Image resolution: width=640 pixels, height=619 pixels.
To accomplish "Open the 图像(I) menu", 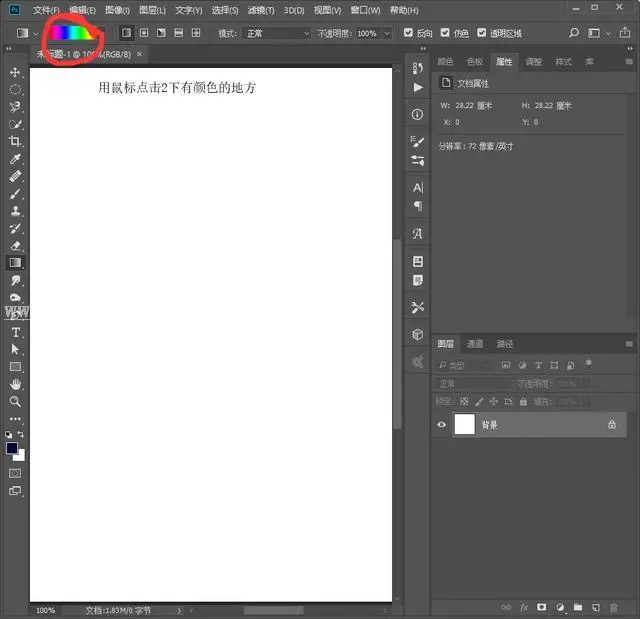I will pyautogui.click(x=117, y=10).
